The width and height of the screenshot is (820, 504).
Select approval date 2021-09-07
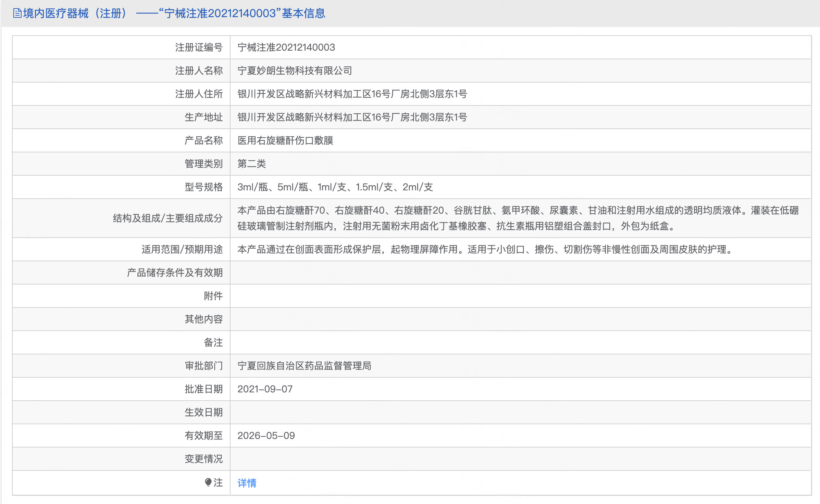coord(265,389)
